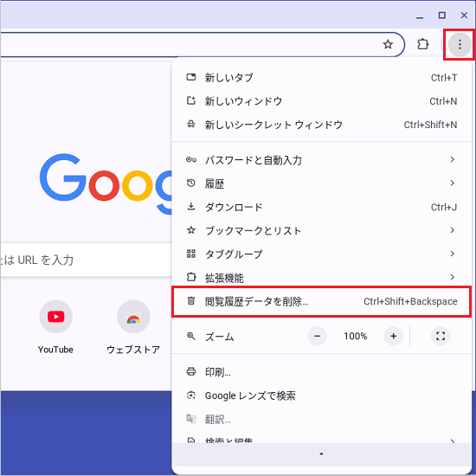Expand the タブグループ submenu

pos(321,254)
